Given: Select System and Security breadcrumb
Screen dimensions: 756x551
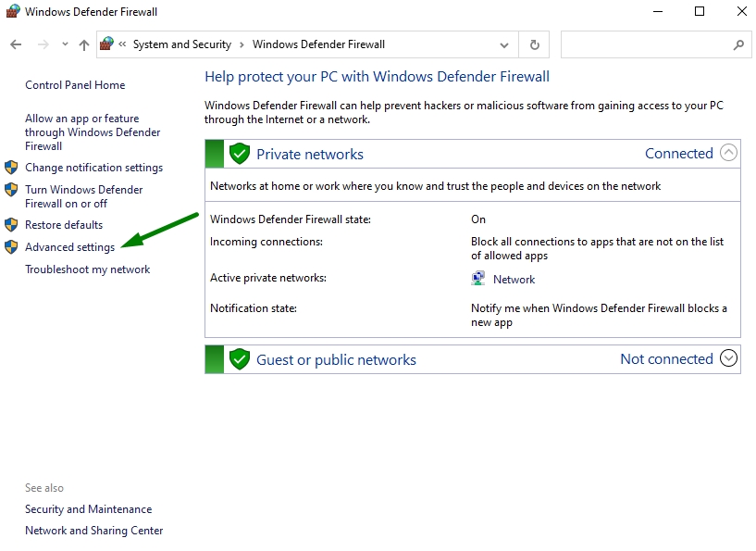Looking at the screenshot, I should tap(182, 44).
